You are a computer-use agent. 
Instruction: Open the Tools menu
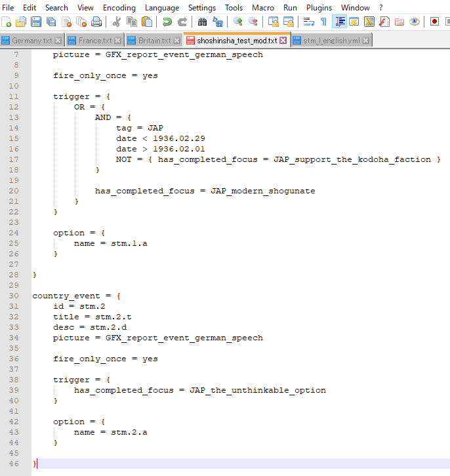tap(234, 8)
